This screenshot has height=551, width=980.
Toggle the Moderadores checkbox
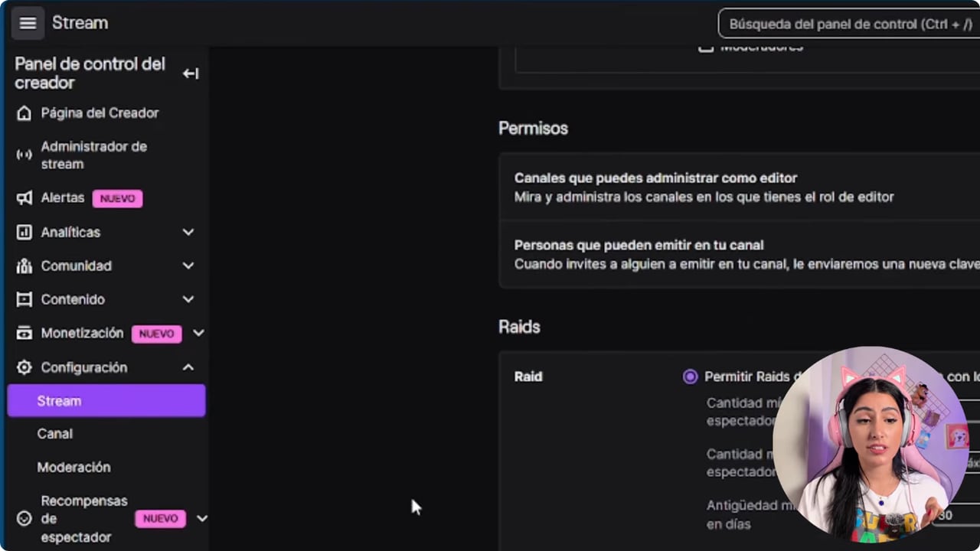[x=706, y=47]
